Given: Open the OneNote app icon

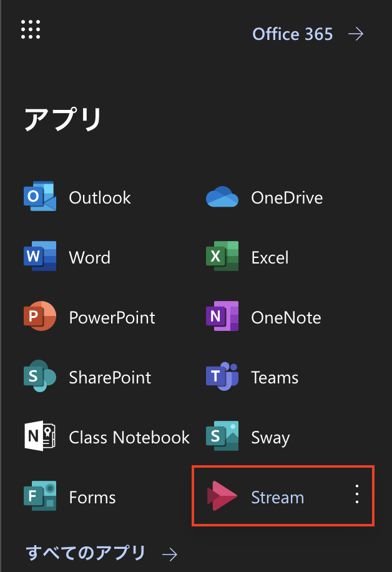Looking at the screenshot, I should pos(222,316).
